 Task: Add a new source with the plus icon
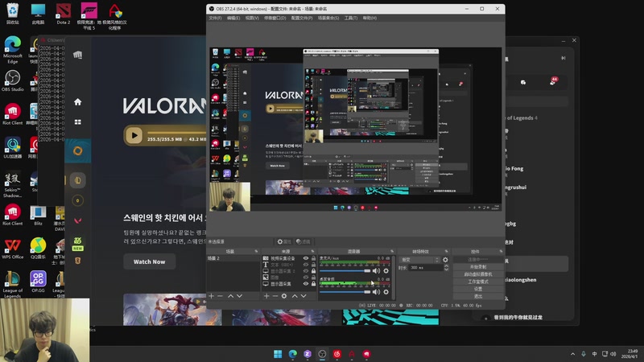click(266, 296)
